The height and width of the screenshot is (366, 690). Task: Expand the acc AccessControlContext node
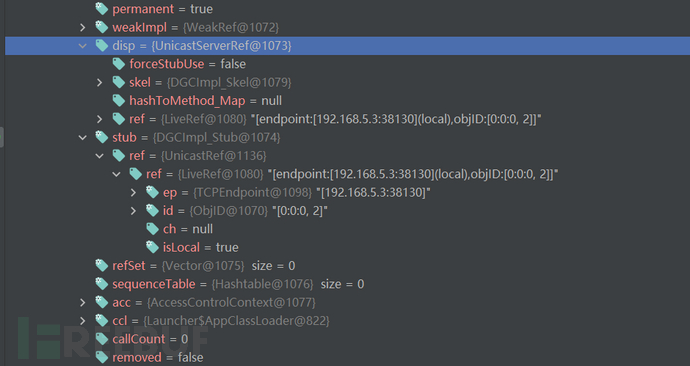tap(83, 302)
